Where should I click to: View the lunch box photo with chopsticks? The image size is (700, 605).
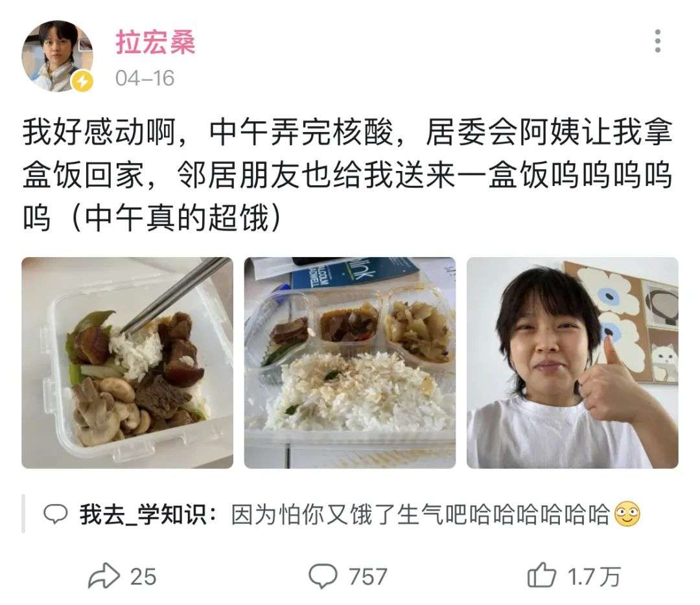(127, 363)
